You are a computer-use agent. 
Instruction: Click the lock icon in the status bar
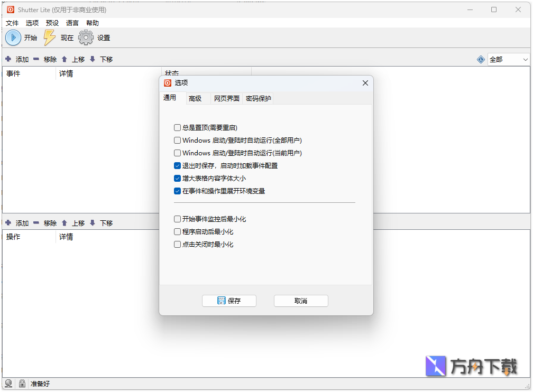(x=22, y=383)
